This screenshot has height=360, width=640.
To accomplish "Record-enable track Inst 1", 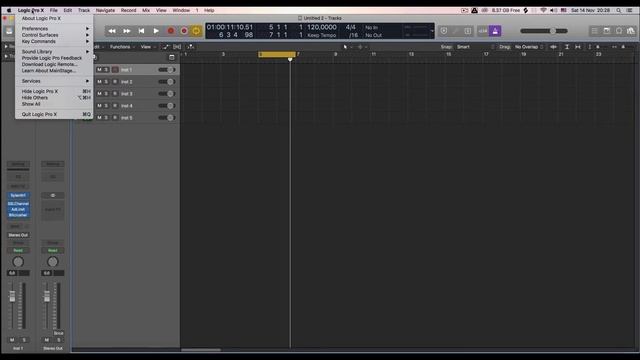I will (x=115, y=70).
